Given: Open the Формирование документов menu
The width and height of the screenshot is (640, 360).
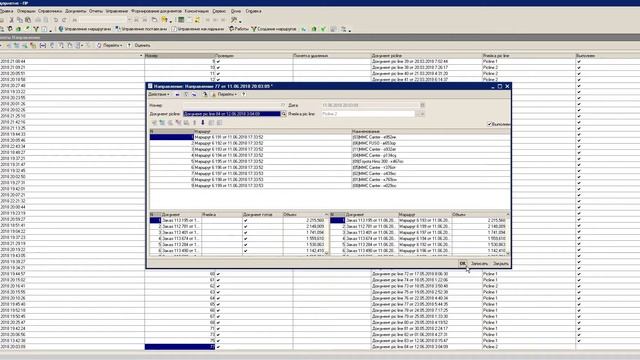Looking at the screenshot, I should [156, 11].
